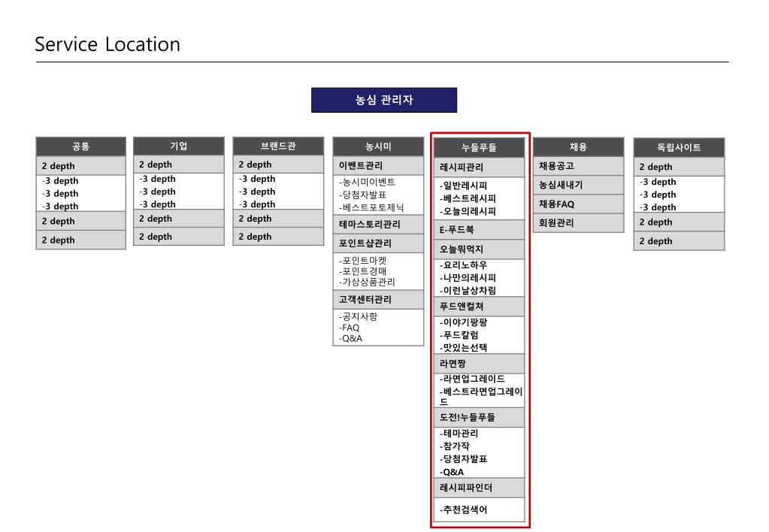Select the 기업 column header
The width and height of the screenshot is (769, 532).
click(178, 146)
